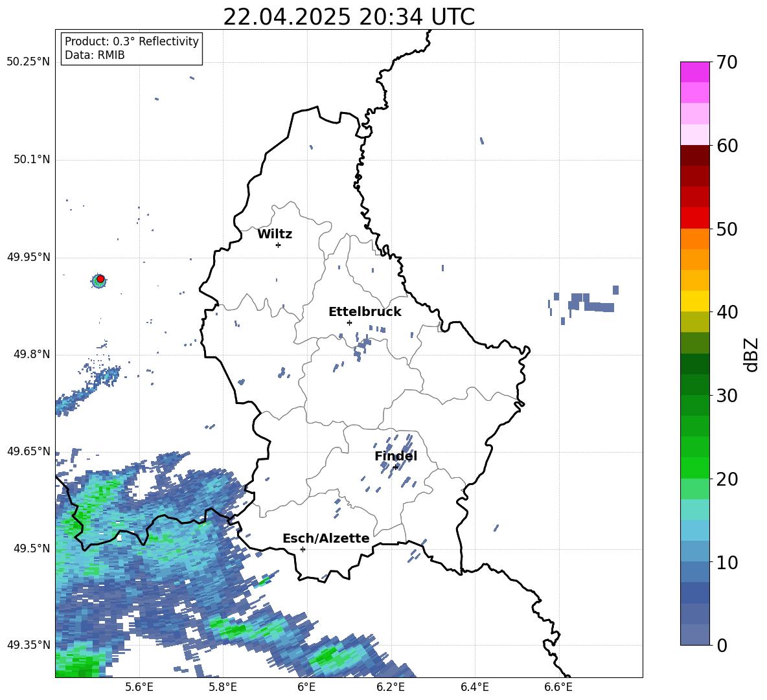
Task: Click the Product: 0.3° Reflectivity text
Action: 132,41
